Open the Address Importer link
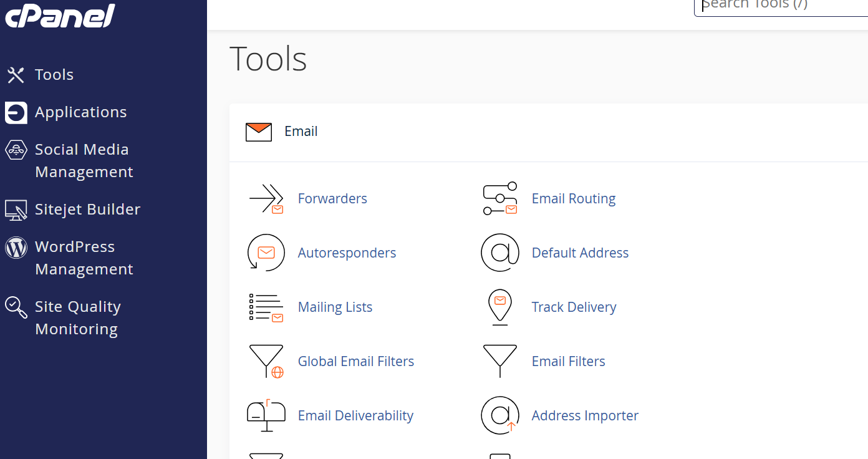The height and width of the screenshot is (459, 868). (585, 416)
